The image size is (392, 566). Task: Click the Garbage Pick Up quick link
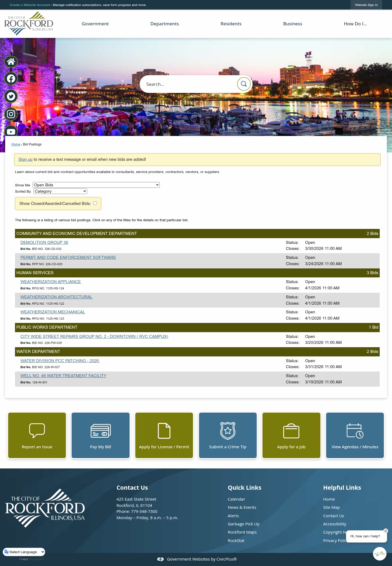tap(244, 524)
